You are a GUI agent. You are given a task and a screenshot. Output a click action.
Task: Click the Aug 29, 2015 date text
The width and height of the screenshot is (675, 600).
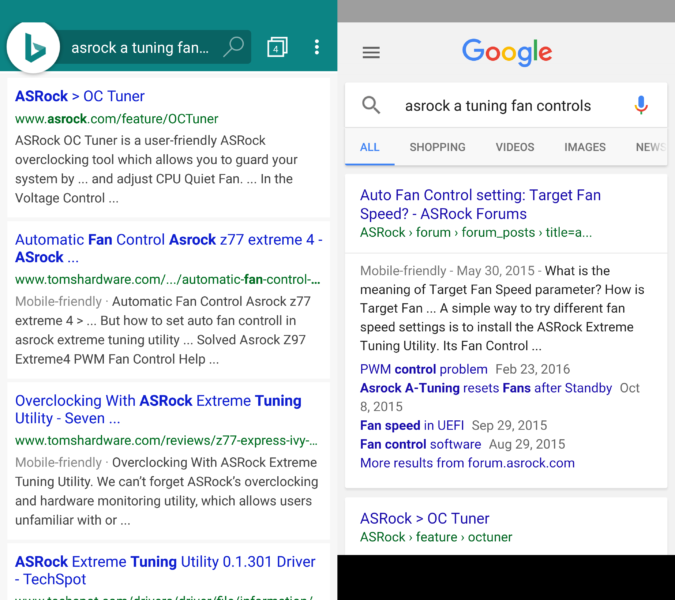tap(527, 444)
